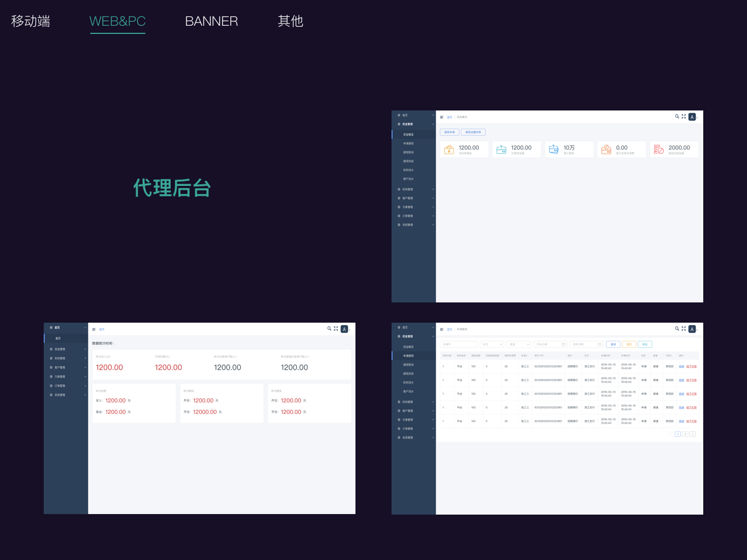Click the blue 10万 cumulative withdrawal icon
Image resolution: width=747 pixels, height=560 pixels.
[x=553, y=150]
